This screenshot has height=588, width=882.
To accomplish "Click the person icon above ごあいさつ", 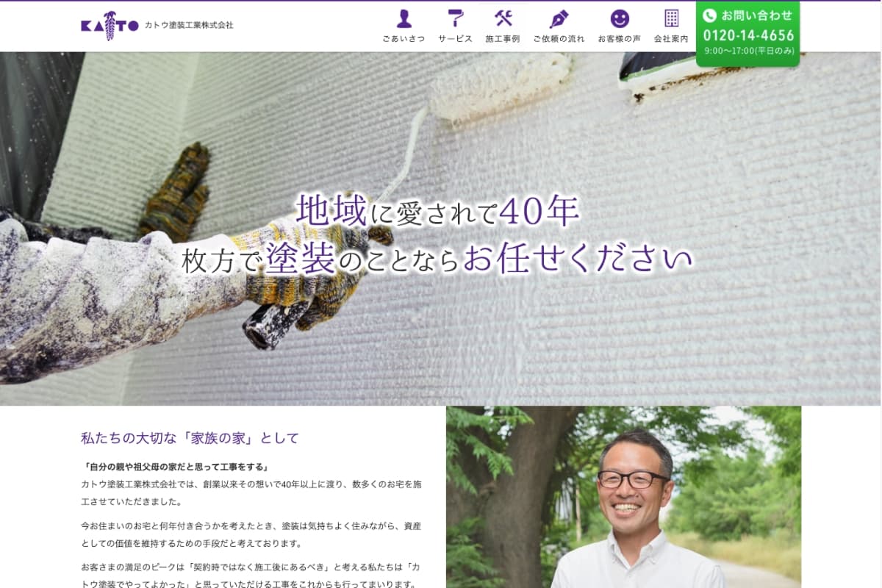I will click(404, 18).
